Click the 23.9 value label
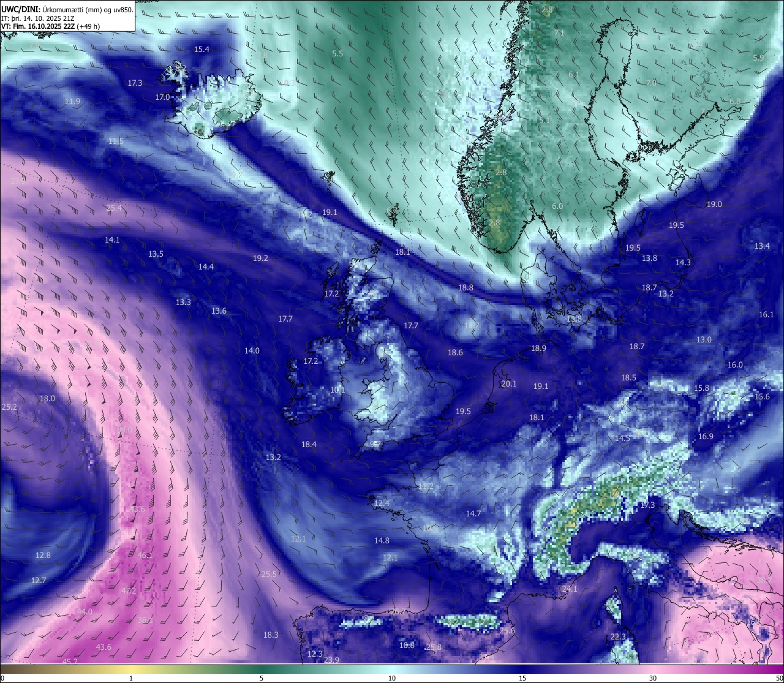Image resolution: width=784 pixels, height=683 pixels. pyautogui.click(x=331, y=660)
